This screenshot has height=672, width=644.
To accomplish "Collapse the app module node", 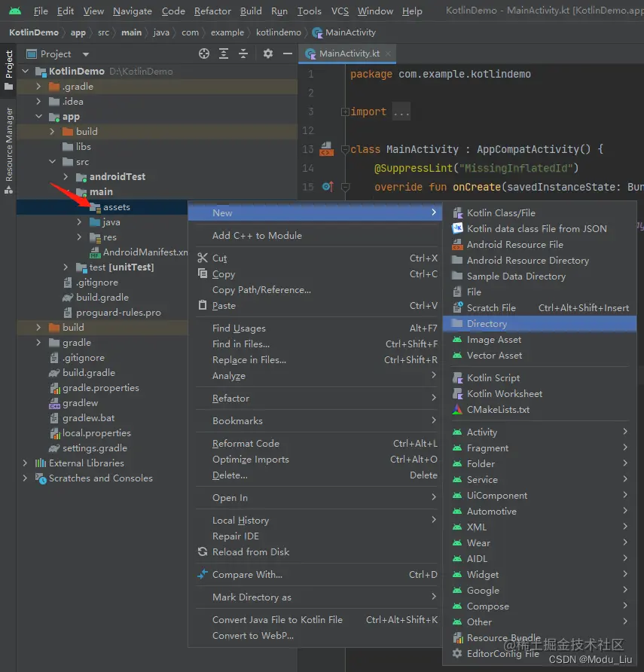I will coord(38,116).
